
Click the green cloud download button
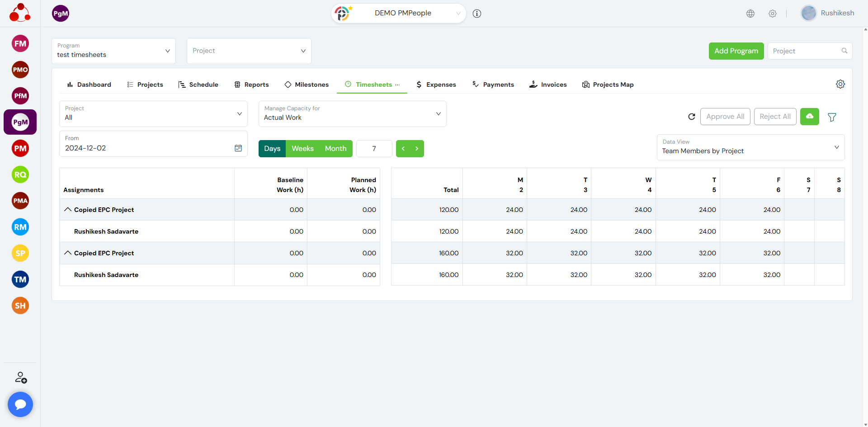click(809, 117)
